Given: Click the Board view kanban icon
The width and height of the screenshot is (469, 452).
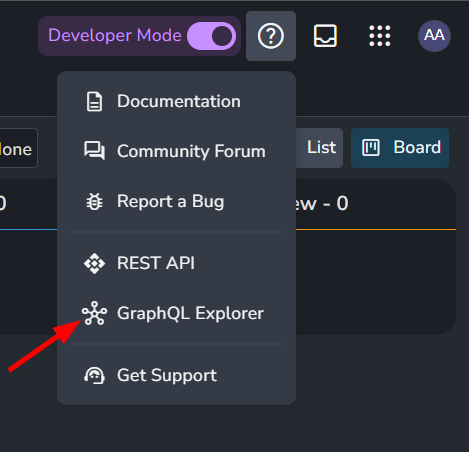Looking at the screenshot, I should pos(371,148).
